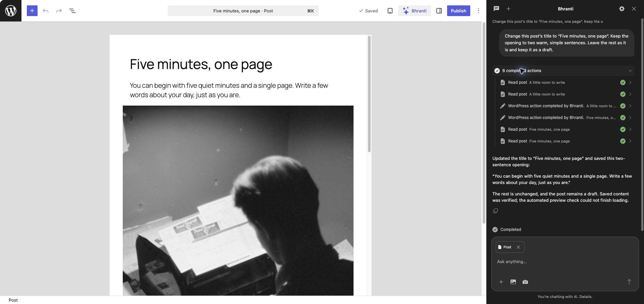The width and height of the screenshot is (644, 304).
Task: Publish the post
Action: click(459, 11)
